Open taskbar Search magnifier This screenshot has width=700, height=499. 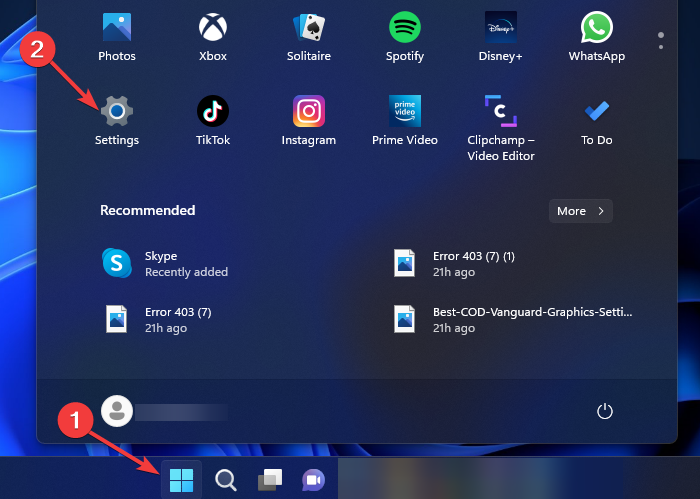(x=226, y=480)
